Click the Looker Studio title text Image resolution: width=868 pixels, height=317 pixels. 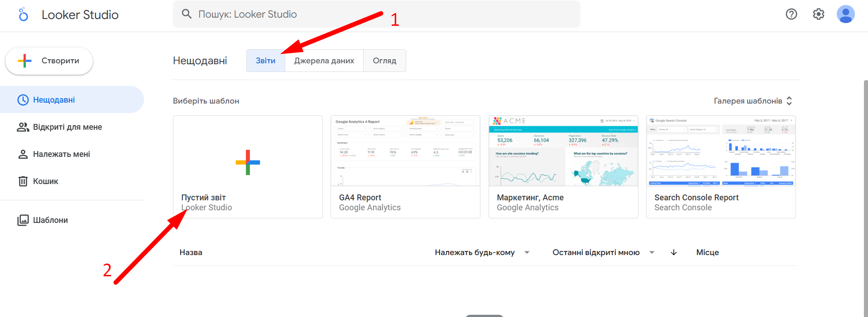(80, 14)
